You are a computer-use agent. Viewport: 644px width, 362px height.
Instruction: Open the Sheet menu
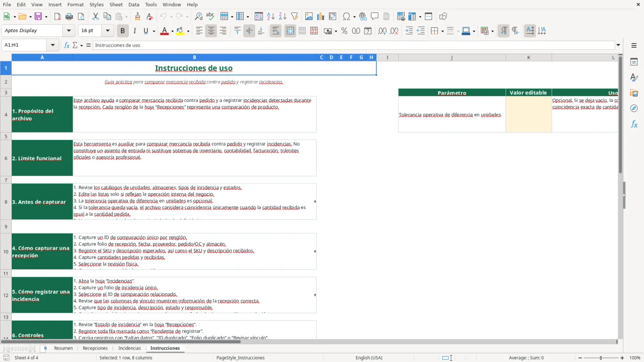pyautogui.click(x=116, y=4)
